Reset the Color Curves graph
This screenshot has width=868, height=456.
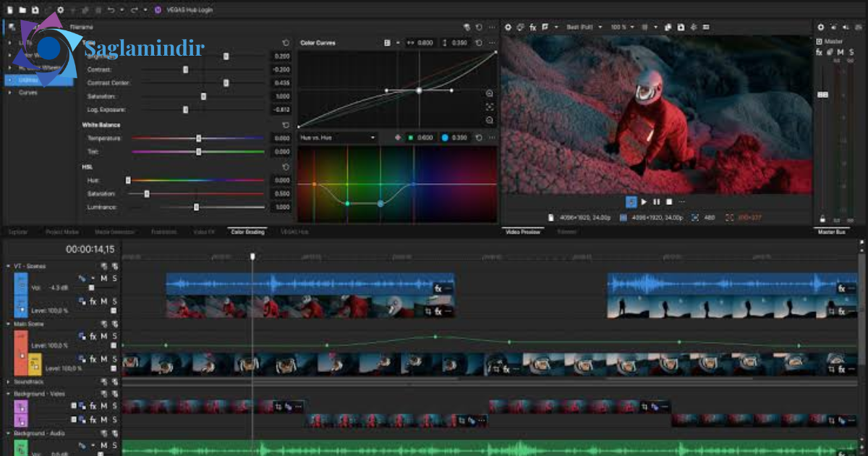479,43
